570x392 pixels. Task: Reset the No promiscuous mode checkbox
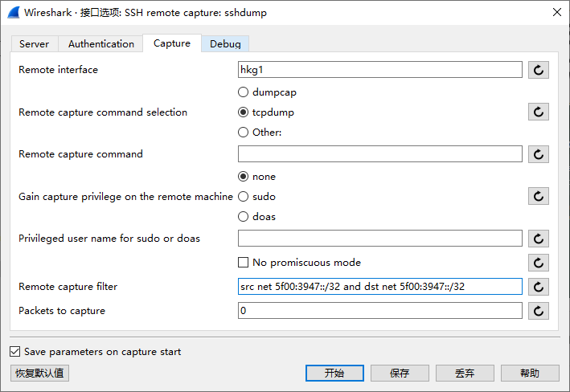point(539,263)
